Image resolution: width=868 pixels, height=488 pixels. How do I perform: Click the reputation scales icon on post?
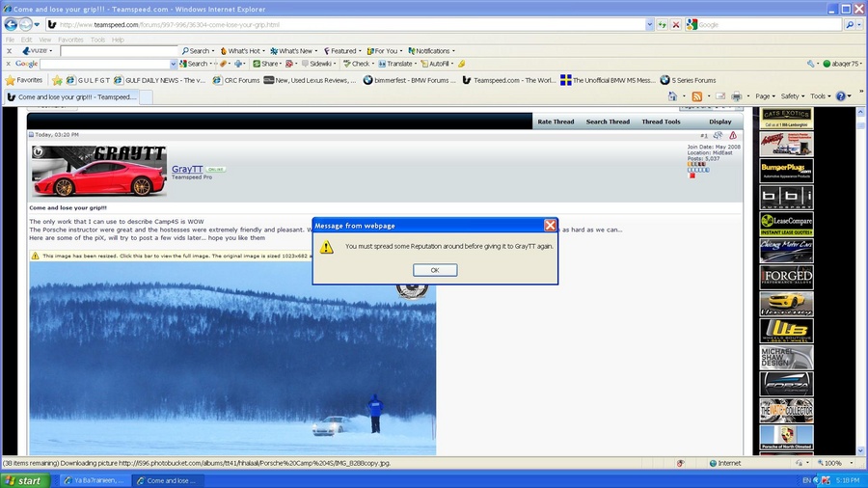(718, 136)
